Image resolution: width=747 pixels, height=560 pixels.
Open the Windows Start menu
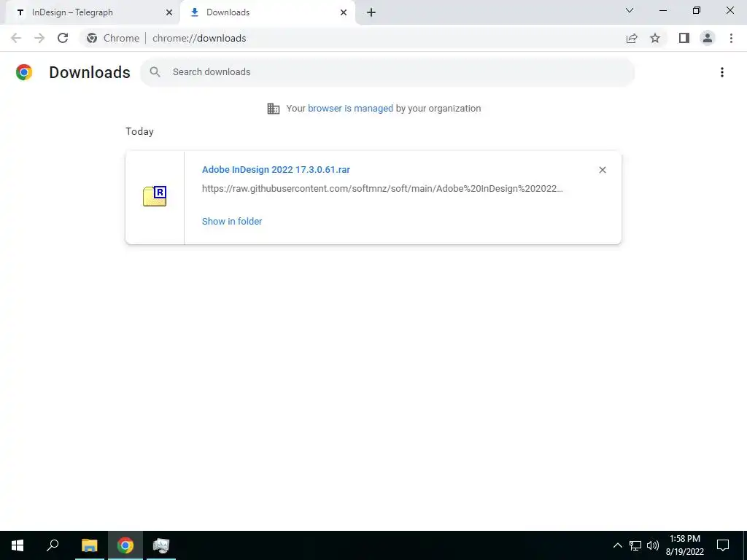coord(18,545)
